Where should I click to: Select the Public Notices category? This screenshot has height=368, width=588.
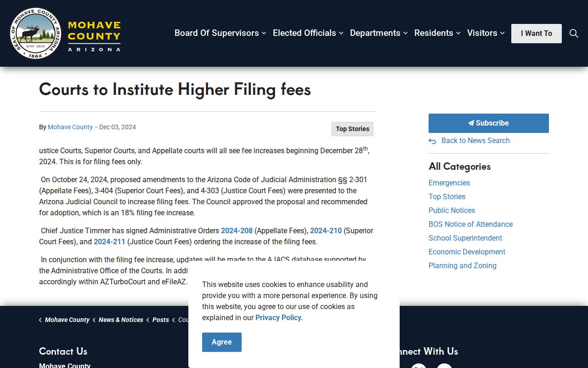pyautogui.click(x=452, y=210)
